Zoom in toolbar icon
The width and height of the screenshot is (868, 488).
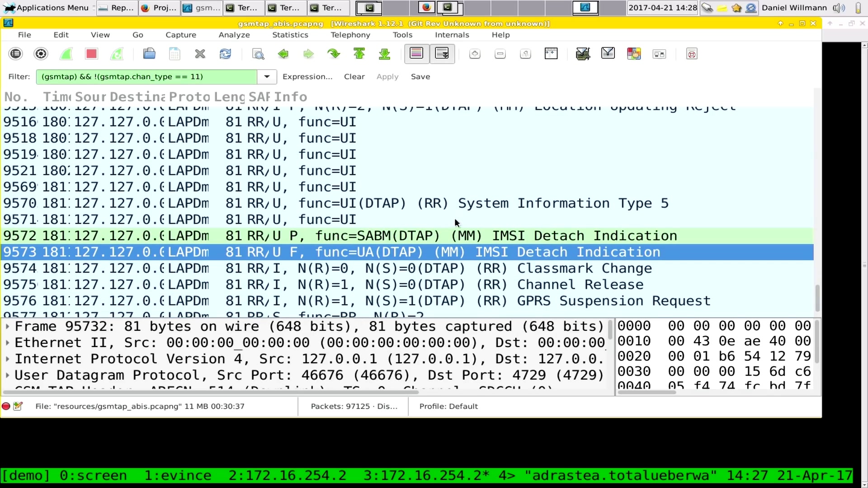pos(475,54)
